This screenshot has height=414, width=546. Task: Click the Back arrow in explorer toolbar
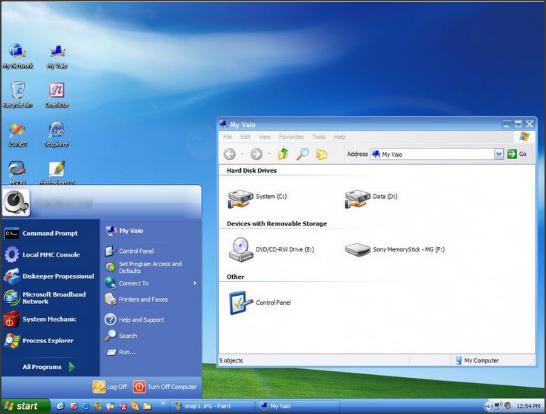coord(230,154)
